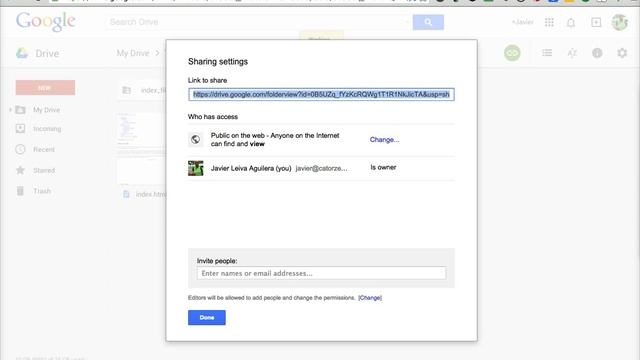Click the Drive label next to the logo
Screen dimensions: 640x360
pos(47,53)
